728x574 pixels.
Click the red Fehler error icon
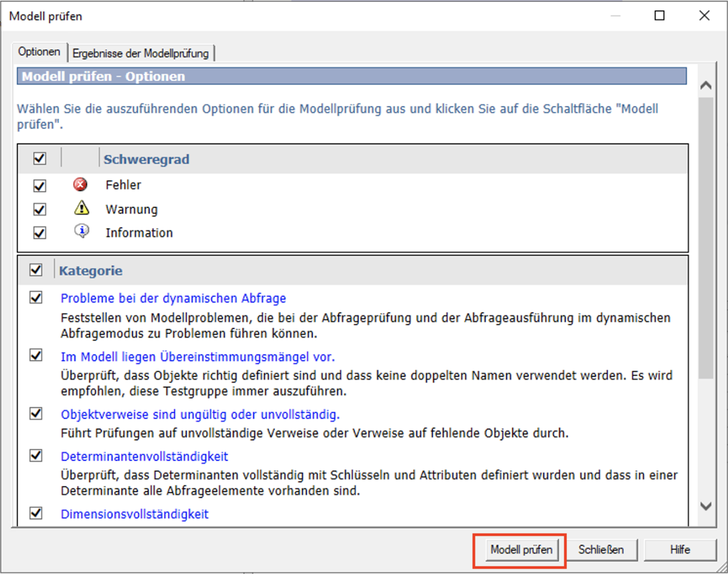(x=80, y=185)
